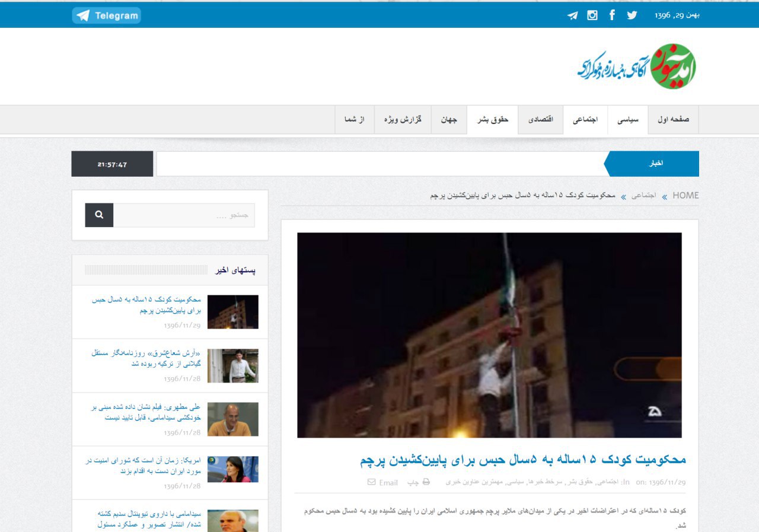Click inside the جستجو search field
The image size is (759, 532).
(184, 215)
